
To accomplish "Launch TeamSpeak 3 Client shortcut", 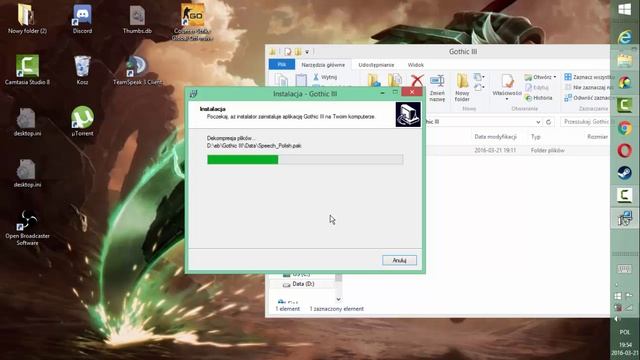I will (x=137, y=69).
